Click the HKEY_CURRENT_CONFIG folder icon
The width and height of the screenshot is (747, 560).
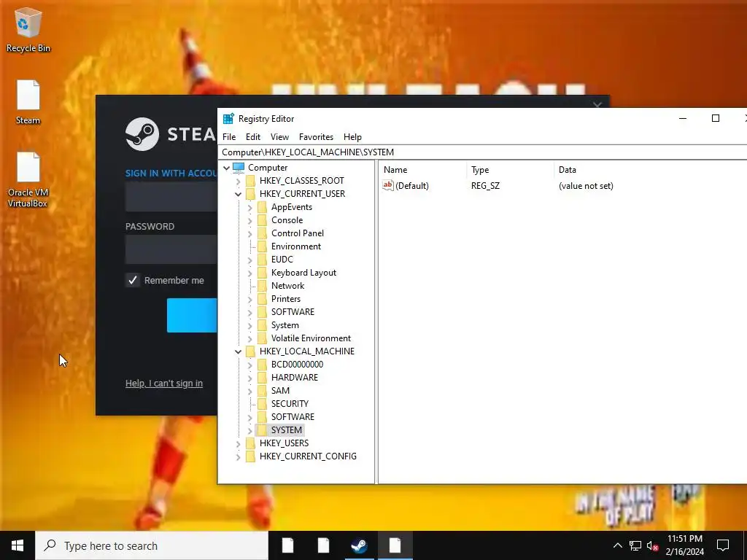click(251, 456)
